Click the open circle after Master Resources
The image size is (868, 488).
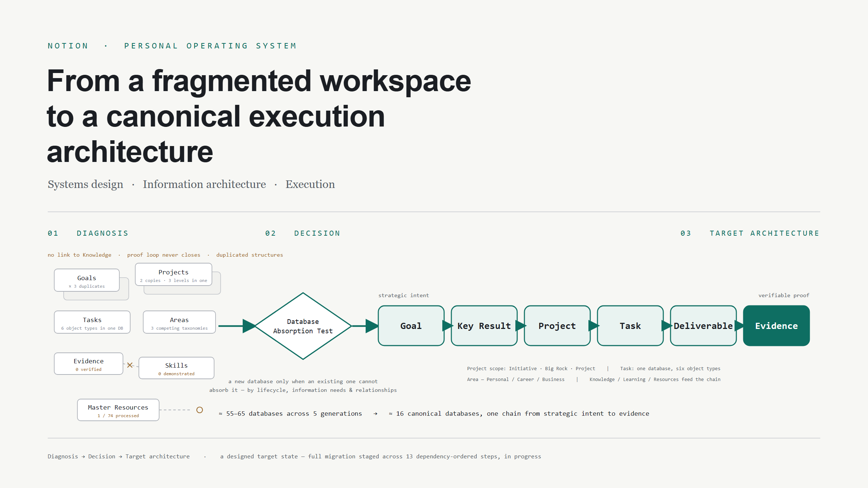coord(200,410)
